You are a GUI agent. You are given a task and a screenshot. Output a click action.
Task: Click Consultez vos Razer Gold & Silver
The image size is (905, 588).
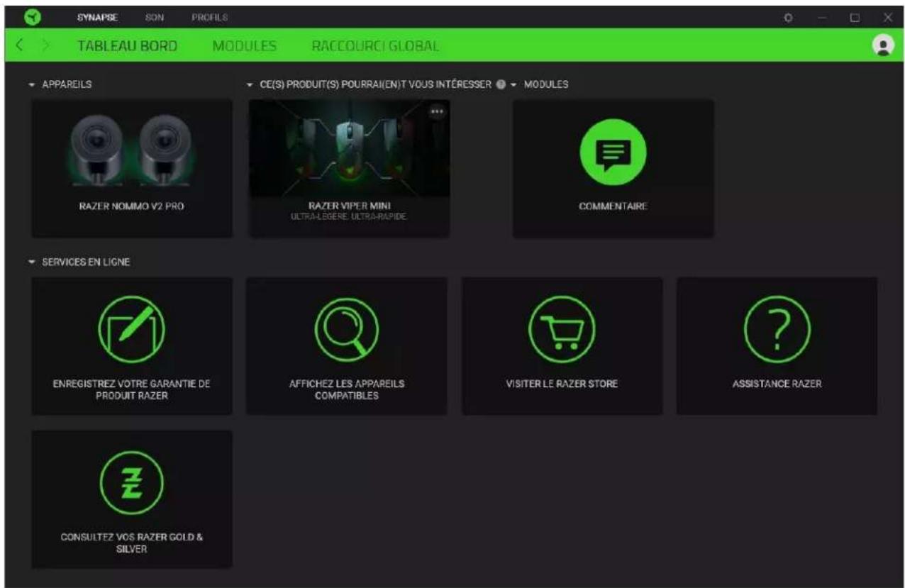(x=132, y=543)
